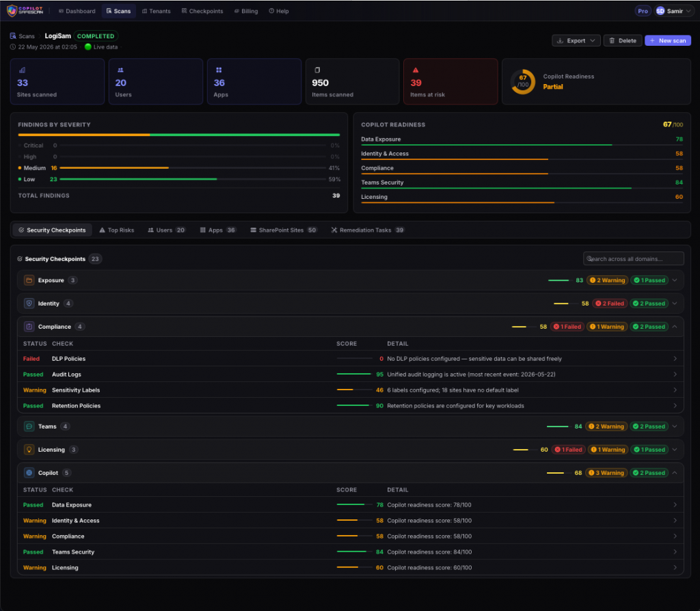Image resolution: width=700 pixels, height=611 pixels.
Task: Open the Export dropdown
Action: pos(576,40)
